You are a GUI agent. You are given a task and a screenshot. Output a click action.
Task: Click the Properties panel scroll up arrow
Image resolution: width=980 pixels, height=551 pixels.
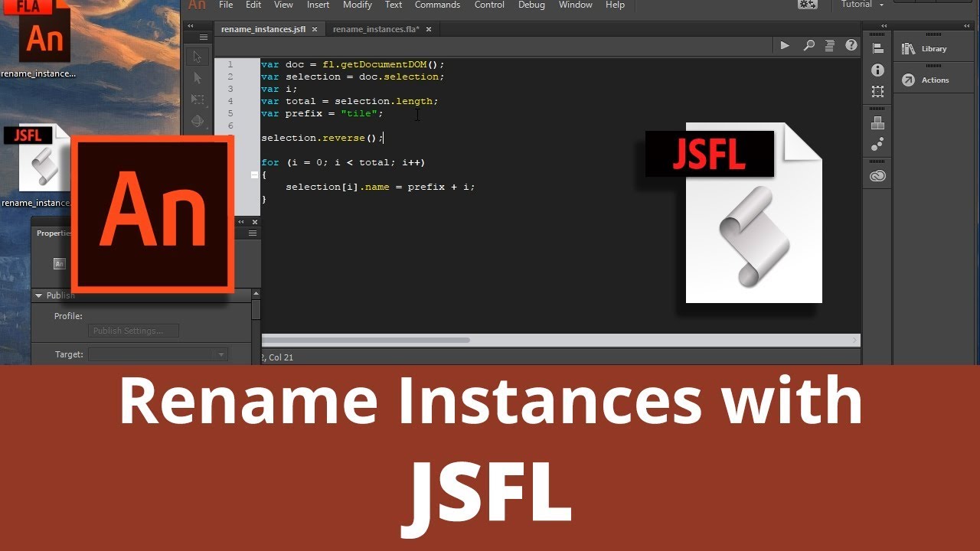pyautogui.click(x=256, y=293)
